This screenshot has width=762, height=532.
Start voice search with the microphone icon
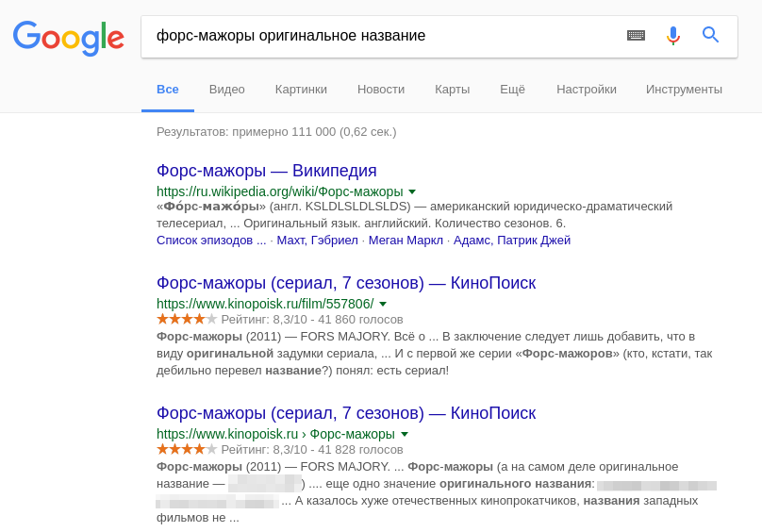pos(673,36)
